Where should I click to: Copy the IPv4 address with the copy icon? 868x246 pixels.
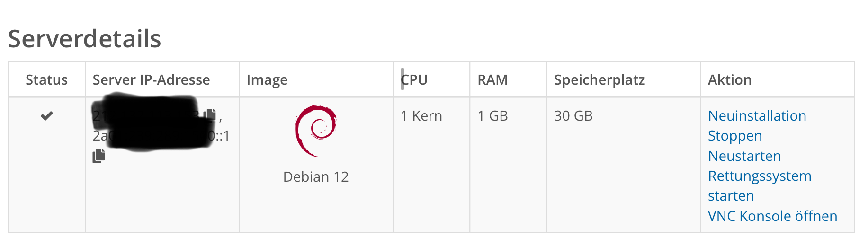(x=210, y=114)
